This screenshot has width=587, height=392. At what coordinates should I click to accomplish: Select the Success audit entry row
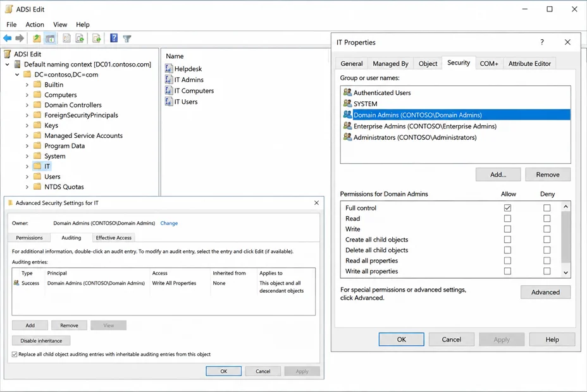coord(164,286)
